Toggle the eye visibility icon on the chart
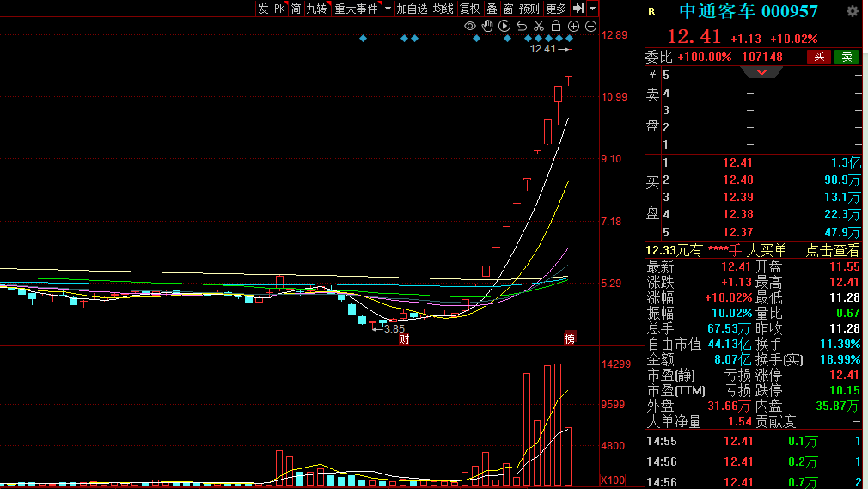The width and height of the screenshot is (868, 489). pos(469,26)
